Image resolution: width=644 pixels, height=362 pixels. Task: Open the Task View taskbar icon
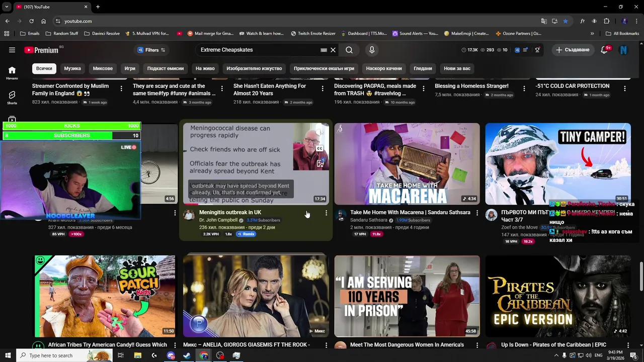[x=121, y=355]
